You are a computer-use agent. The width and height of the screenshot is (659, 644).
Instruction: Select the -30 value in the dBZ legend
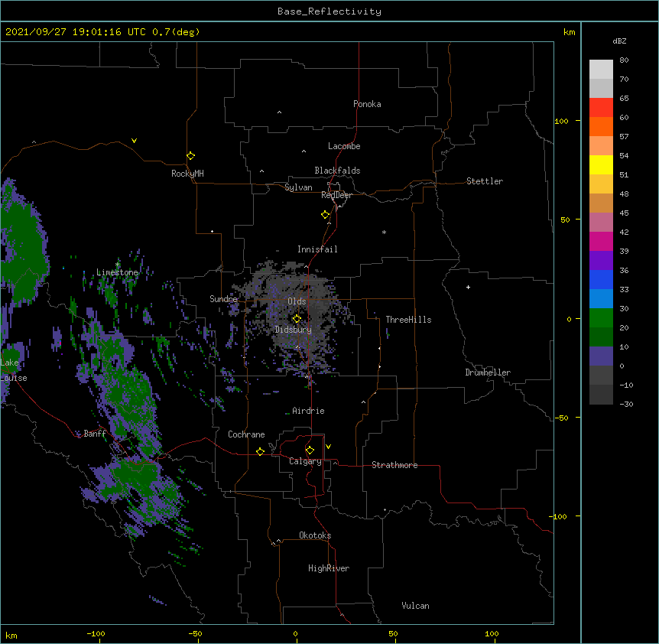click(x=626, y=404)
